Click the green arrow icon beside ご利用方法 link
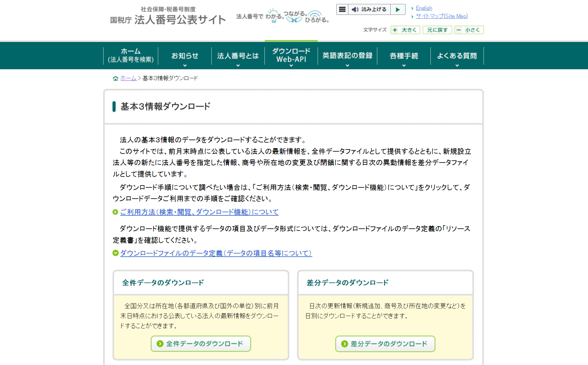Image resolution: width=588 pixels, height=365 pixels. (x=115, y=212)
